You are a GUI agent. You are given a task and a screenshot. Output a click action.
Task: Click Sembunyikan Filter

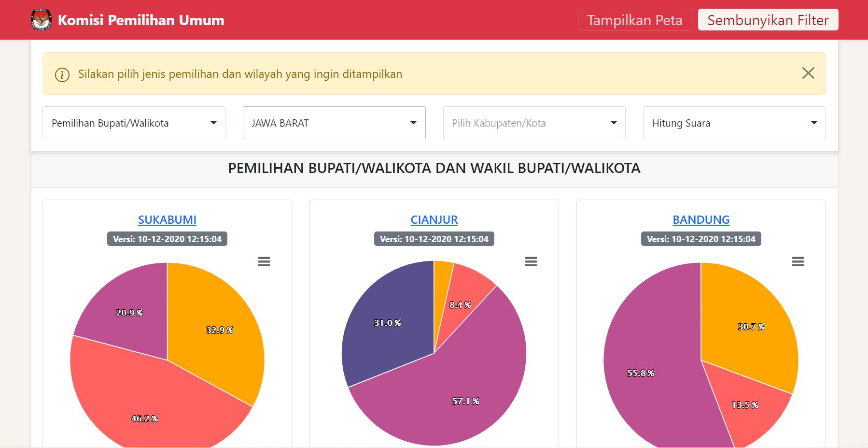click(x=768, y=20)
